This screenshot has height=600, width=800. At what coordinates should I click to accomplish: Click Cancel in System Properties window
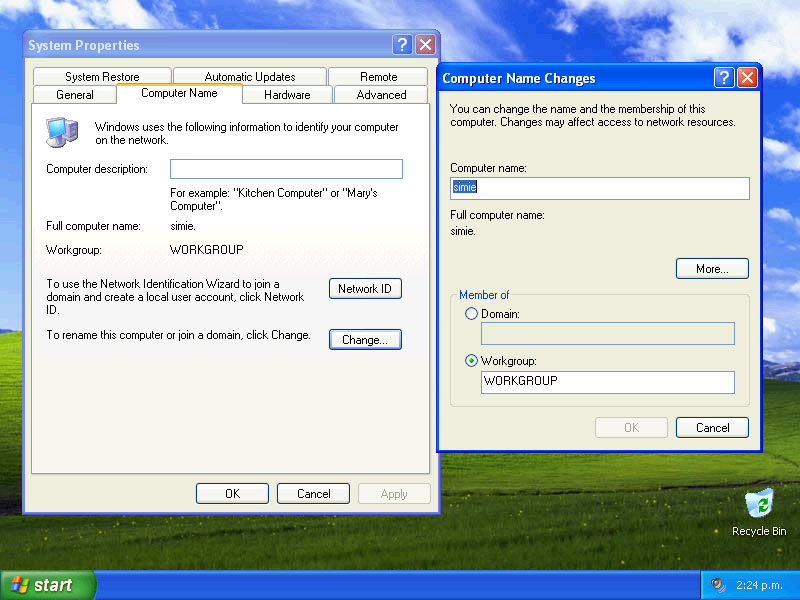313,494
